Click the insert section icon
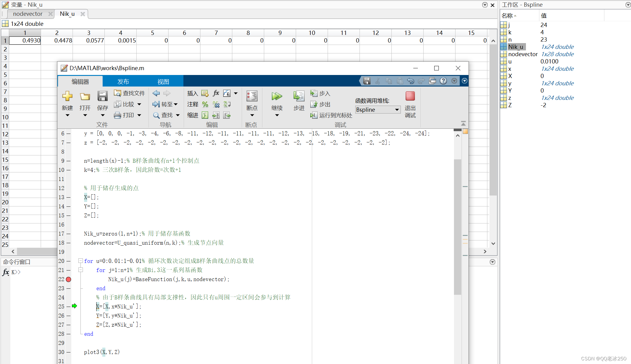 [x=205, y=93]
